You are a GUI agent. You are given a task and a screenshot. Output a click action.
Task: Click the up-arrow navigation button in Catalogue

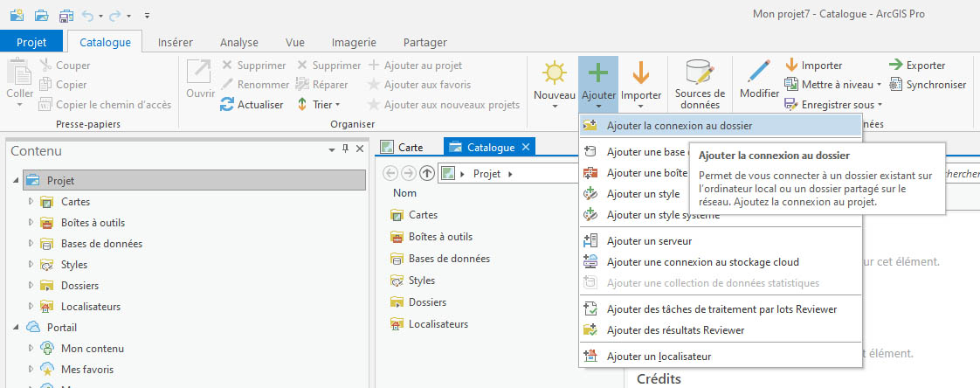click(x=427, y=174)
